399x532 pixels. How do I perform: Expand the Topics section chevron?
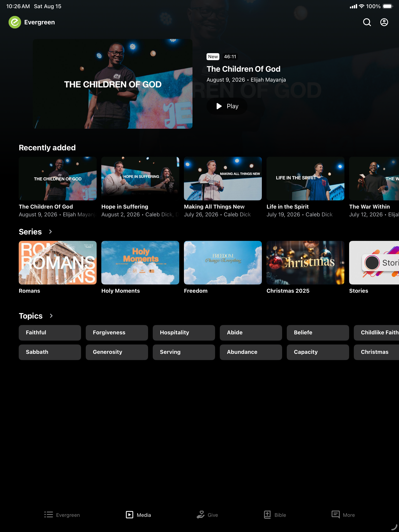coord(51,316)
